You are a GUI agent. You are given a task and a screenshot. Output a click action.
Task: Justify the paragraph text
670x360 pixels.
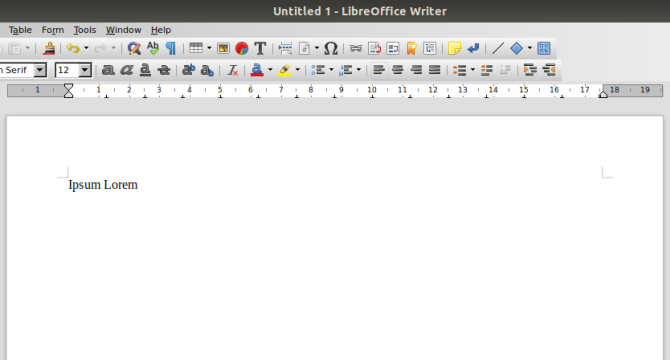coord(435,70)
